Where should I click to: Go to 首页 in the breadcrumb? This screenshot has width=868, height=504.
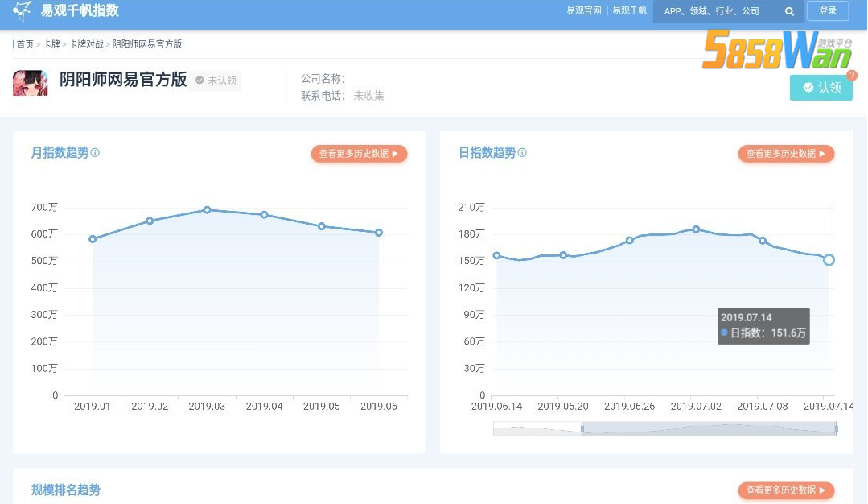[x=25, y=44]
